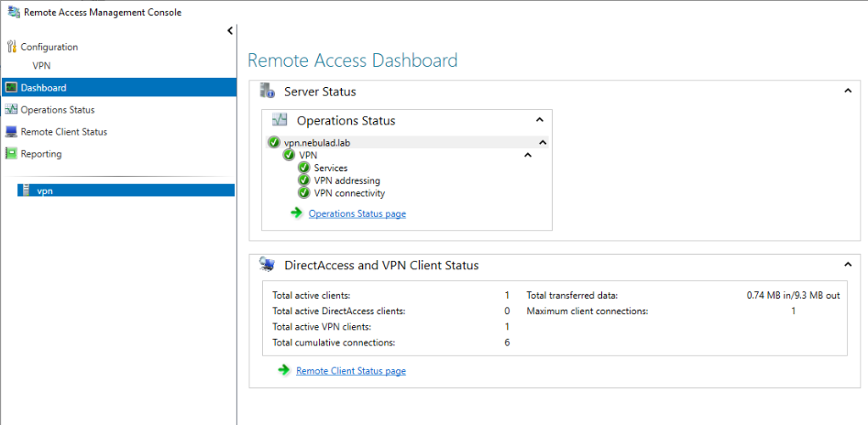The height and width of the screenshot is (425, 868).
Task: Click the green check beside VPN connectivity
Action: [x=303, y=193]
